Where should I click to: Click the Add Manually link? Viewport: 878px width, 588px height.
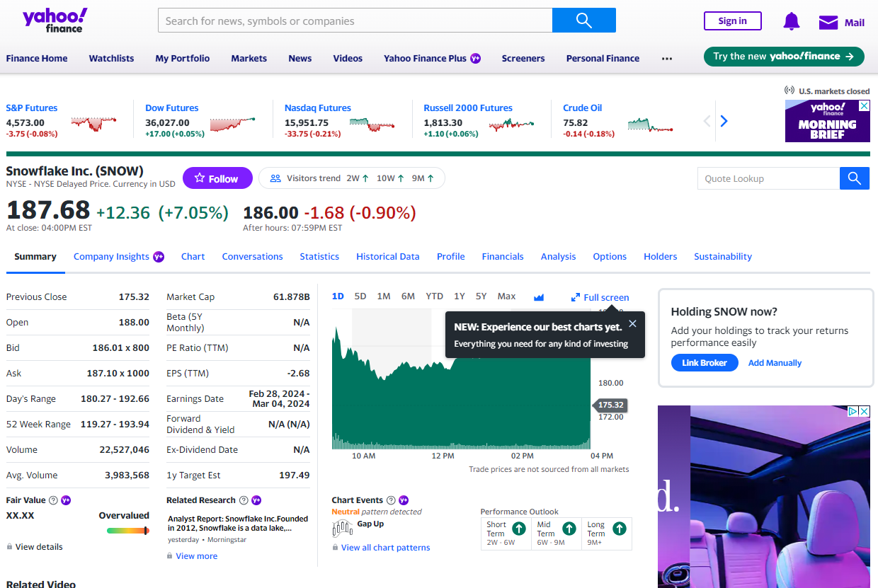(775, 363)
